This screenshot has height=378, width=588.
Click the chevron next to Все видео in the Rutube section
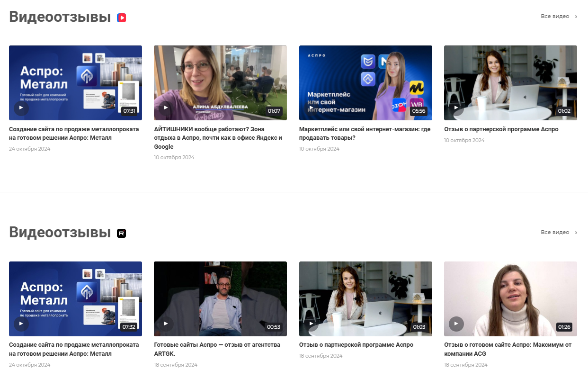coord(576,233)
